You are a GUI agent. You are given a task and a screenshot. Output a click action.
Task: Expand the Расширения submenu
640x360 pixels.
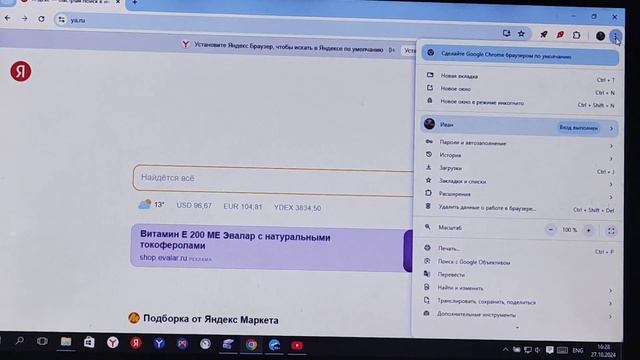point(519,195)
